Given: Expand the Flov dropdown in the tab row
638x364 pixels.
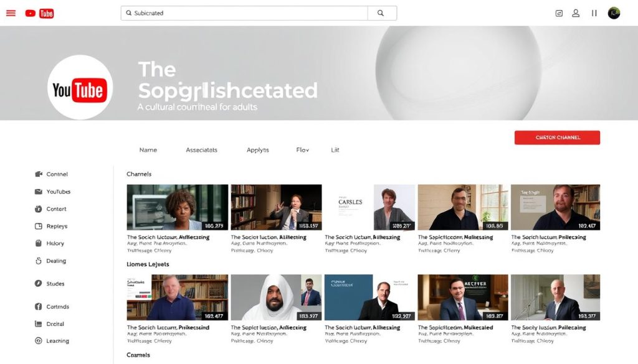Looking at the screenshot, I should 302,149.
